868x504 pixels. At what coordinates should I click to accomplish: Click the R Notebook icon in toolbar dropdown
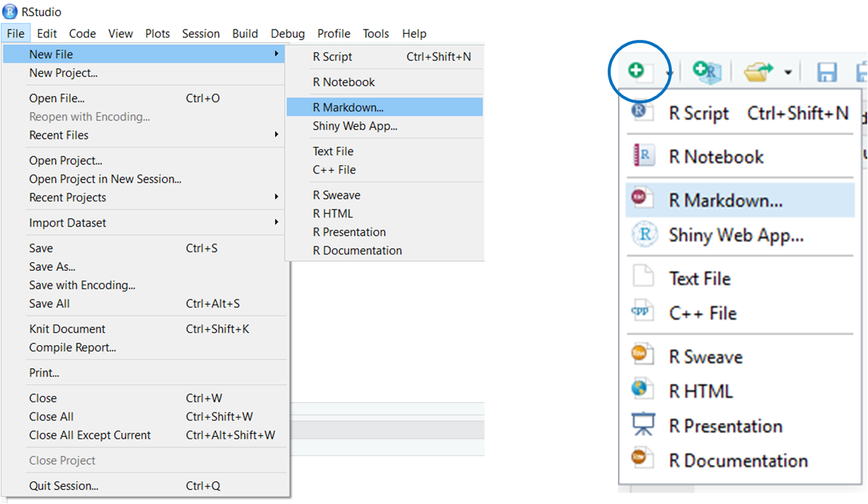pyautogui.click(x=644, y=156)
